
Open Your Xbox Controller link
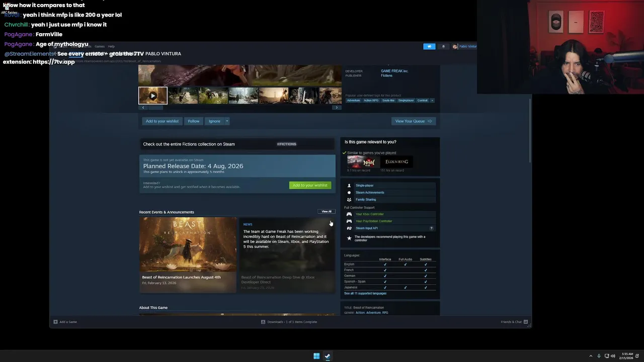click(x=369, y=214)
